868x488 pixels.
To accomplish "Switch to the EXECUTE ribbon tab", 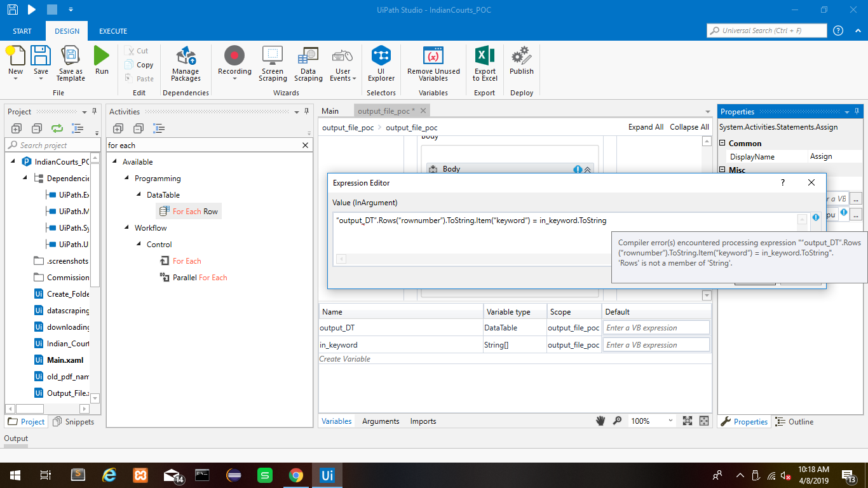I will click(113, 31).
